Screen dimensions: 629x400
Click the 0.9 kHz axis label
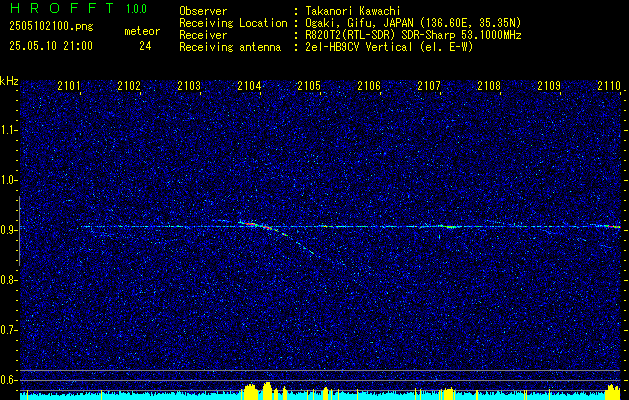(9, 230)
